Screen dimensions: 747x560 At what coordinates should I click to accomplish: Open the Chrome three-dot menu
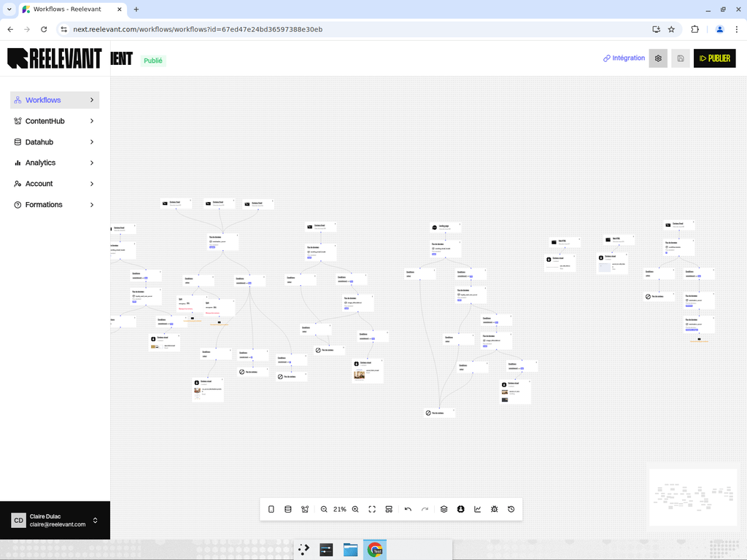click(x=737, y=29)
